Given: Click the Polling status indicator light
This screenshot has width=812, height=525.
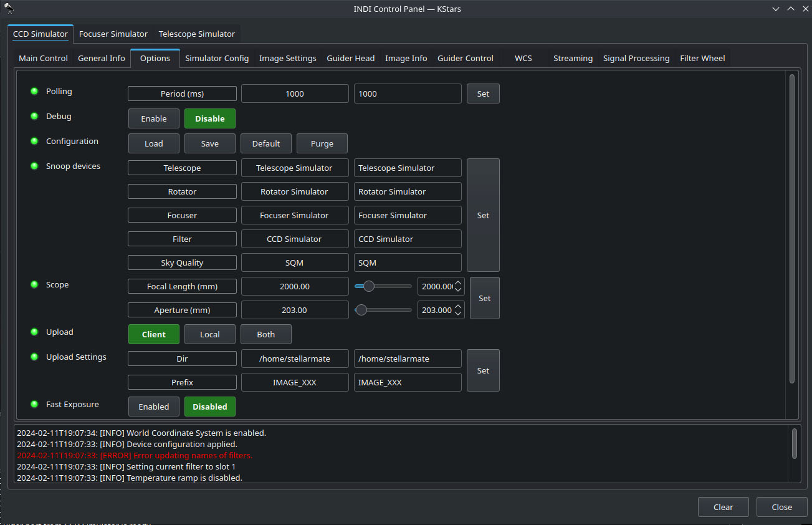Looking at the screenshot, I should (x=34, y=92).
